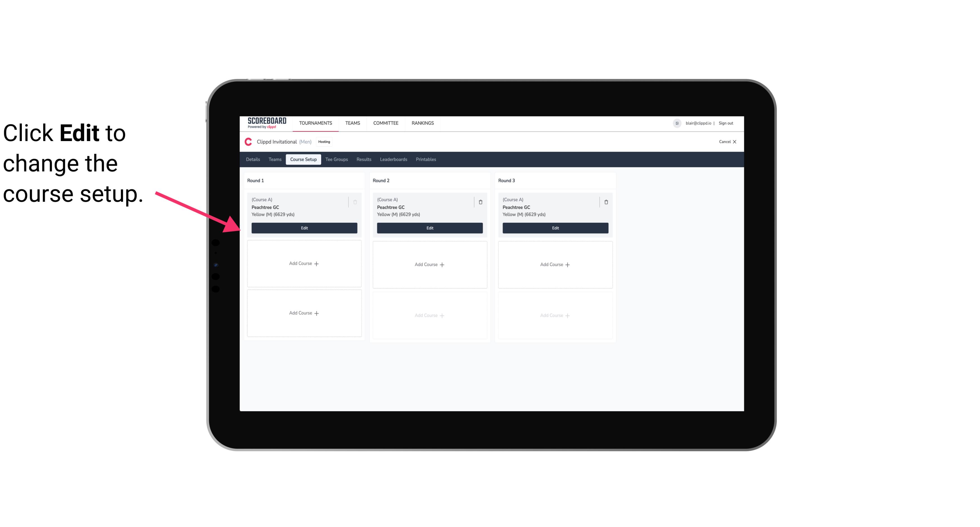
Task: Select the Details tab
Action: point(254,159)
